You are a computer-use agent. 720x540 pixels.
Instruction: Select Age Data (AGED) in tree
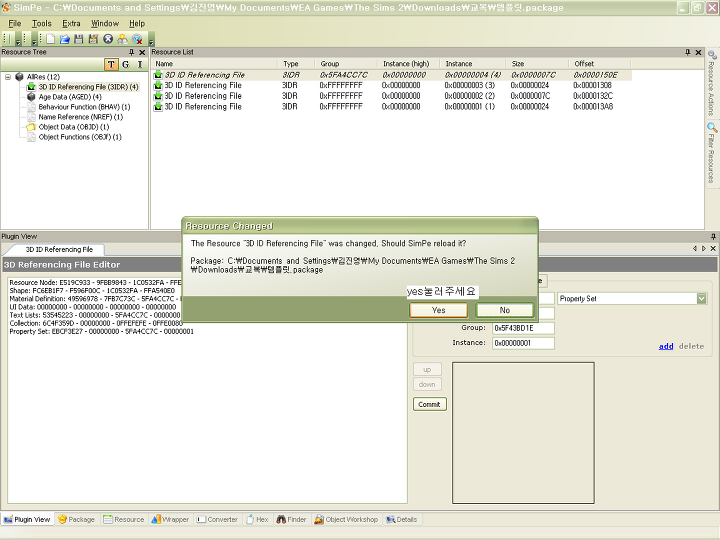69,97
